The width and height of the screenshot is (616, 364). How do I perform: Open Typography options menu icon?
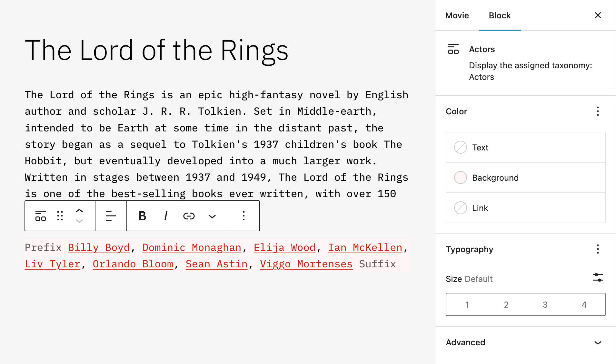click(598, 249)
